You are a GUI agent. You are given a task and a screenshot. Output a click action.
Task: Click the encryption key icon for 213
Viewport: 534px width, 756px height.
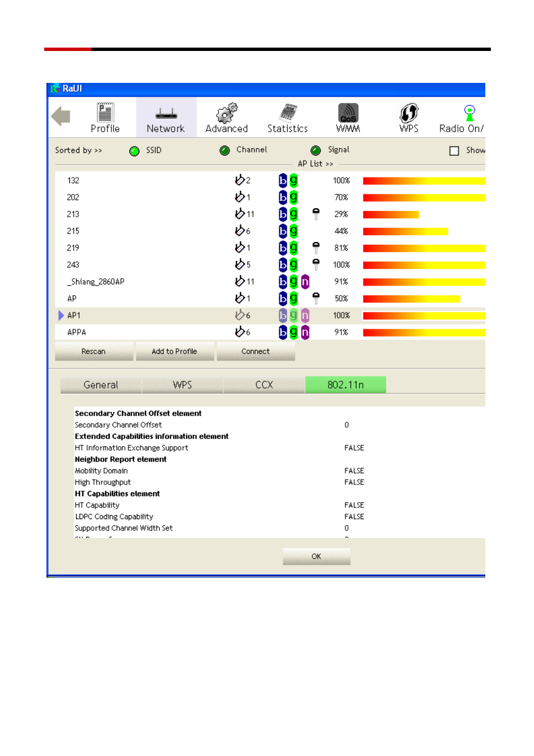click(316, 214)
